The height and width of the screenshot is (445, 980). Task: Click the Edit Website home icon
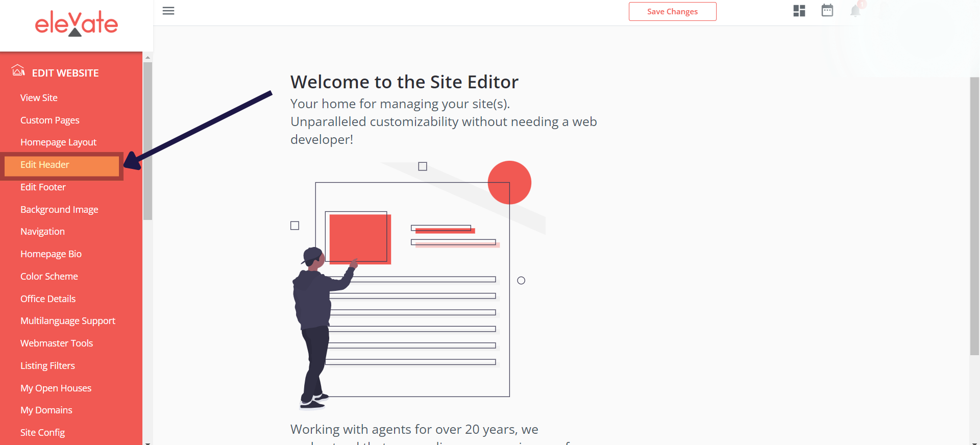click(18, 71)
